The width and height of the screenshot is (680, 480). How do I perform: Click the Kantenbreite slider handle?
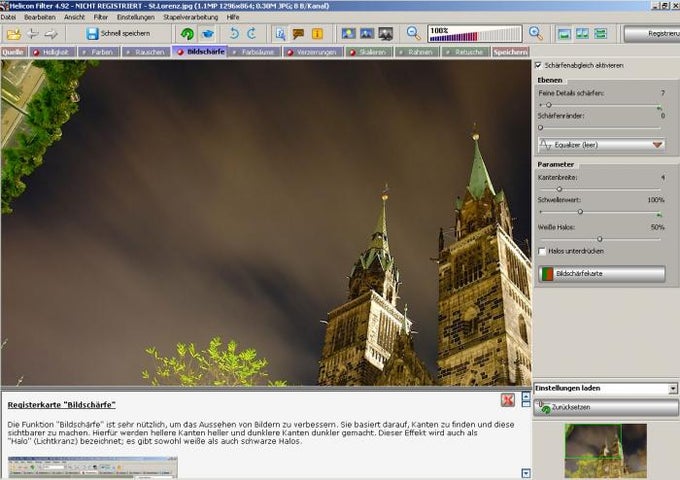coord(559,189)
